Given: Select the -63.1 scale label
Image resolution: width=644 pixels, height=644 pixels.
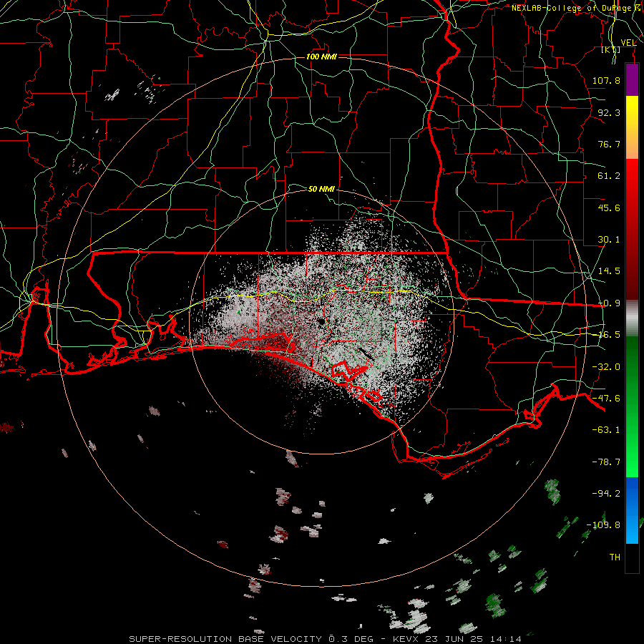Looking at the screenshot, I should [606, 429].
